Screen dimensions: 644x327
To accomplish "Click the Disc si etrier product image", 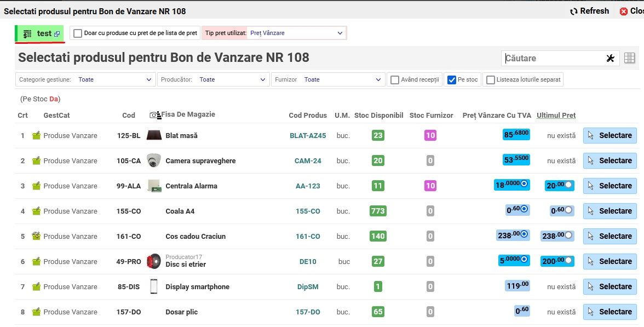I will (x=154, y=261).
